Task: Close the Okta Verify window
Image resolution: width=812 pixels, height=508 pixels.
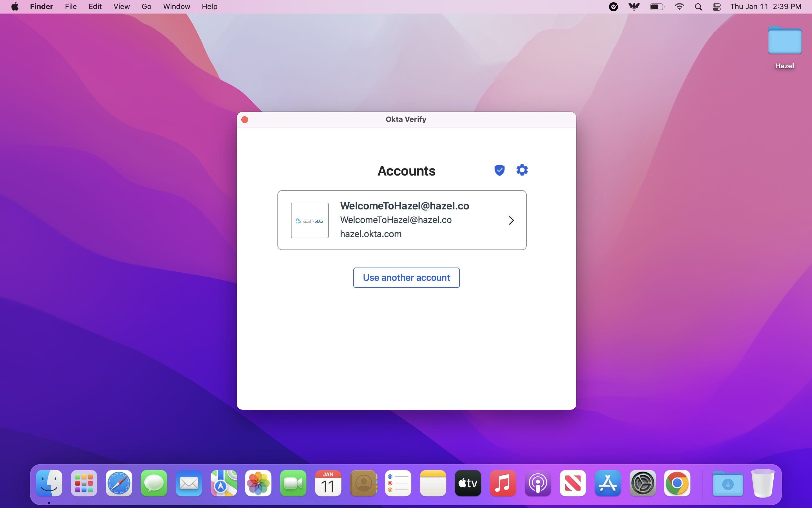Action: [245, 120]
